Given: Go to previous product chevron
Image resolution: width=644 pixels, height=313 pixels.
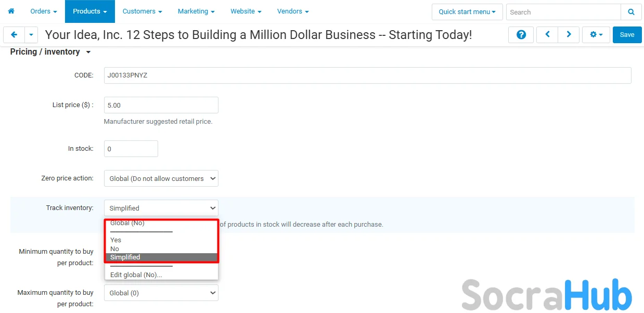Looking at the screenshot, I should click(547, 35).
